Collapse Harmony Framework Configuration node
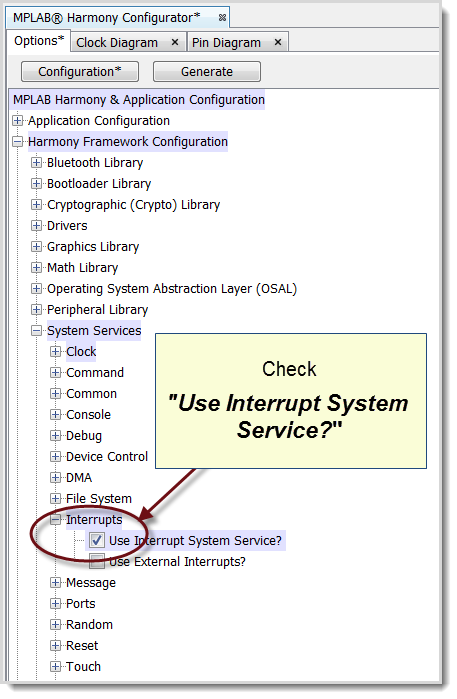 [17, 142]
